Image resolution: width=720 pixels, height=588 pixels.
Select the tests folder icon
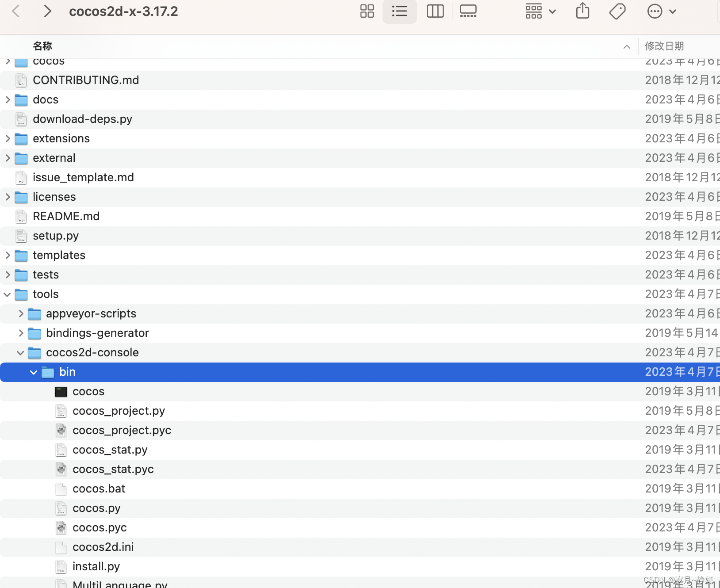click(21, 275)
